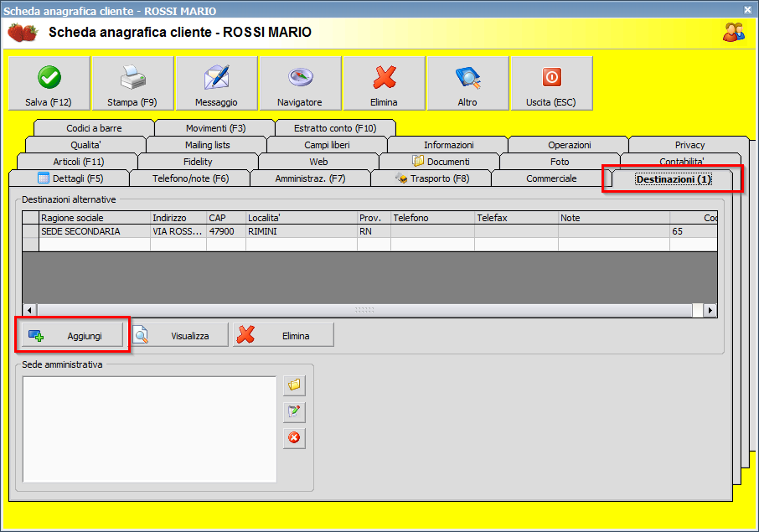Click the Uscita (ESC) exit button
The width and height of the screenshot is (759, 532).
(551, 83)
